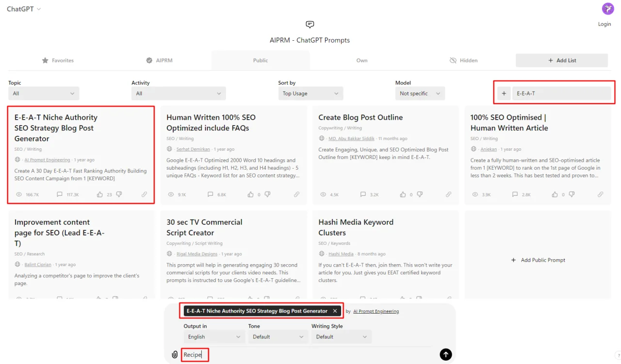Click the SEO / Writing category on E-E-A-T Niche card
Viewport: 621px width, 364px height.
(x=28, y=149)
